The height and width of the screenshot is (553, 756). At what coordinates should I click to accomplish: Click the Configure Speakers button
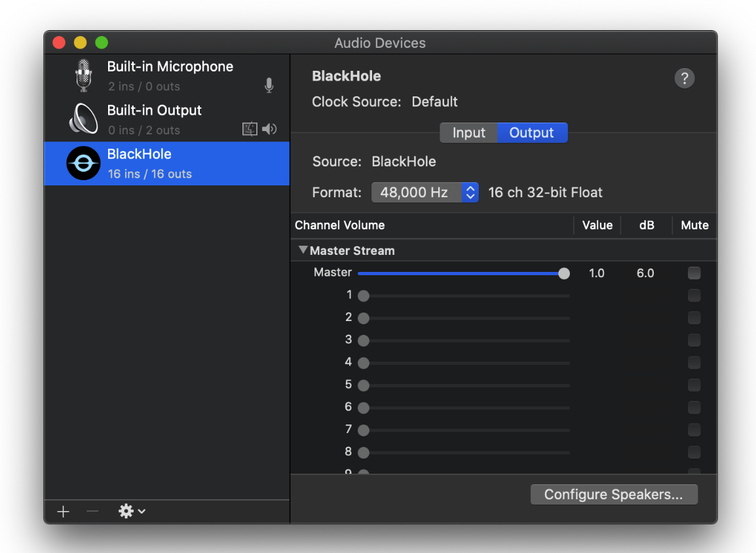click(613, 495)
